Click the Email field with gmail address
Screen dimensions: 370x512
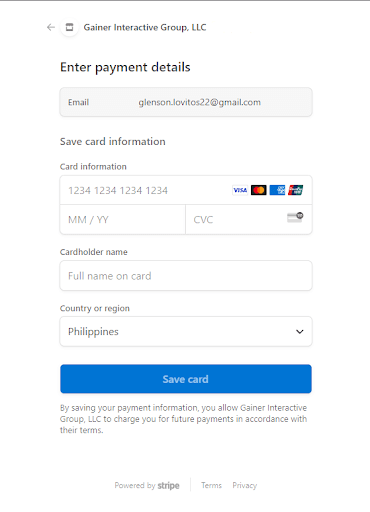coord(186,102)
